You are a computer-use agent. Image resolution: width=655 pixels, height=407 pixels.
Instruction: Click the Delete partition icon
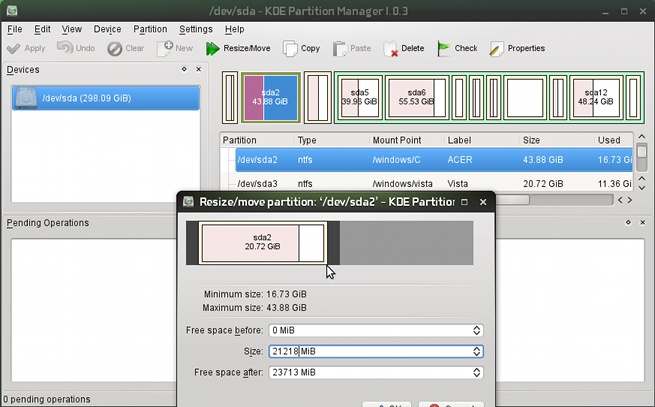[390, 48]
